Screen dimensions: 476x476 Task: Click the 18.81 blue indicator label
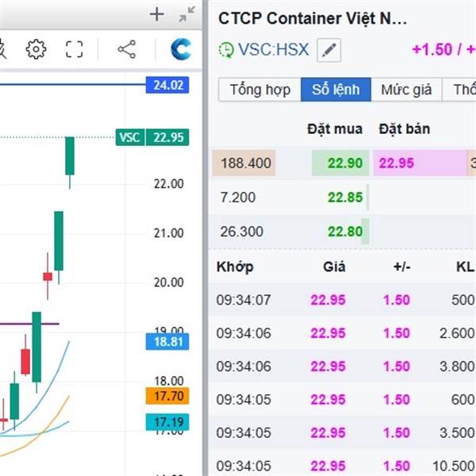(167, 341)
